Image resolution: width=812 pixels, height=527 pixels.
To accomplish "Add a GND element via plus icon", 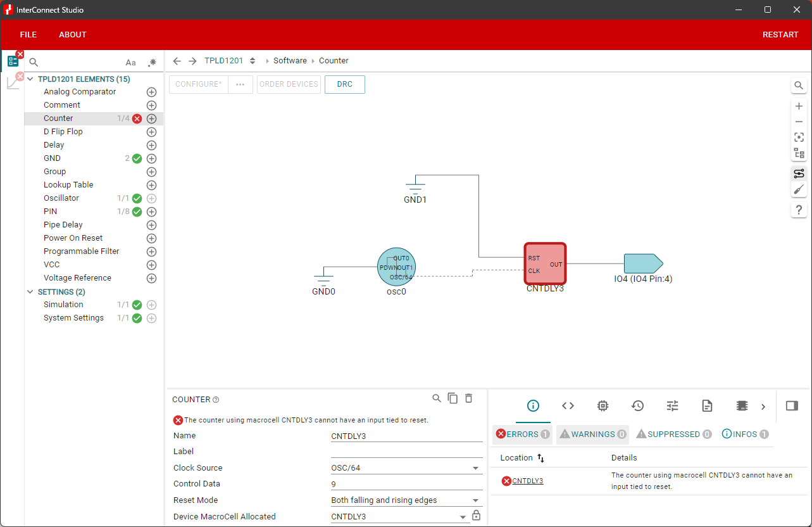I will click(x=151, y=158).
